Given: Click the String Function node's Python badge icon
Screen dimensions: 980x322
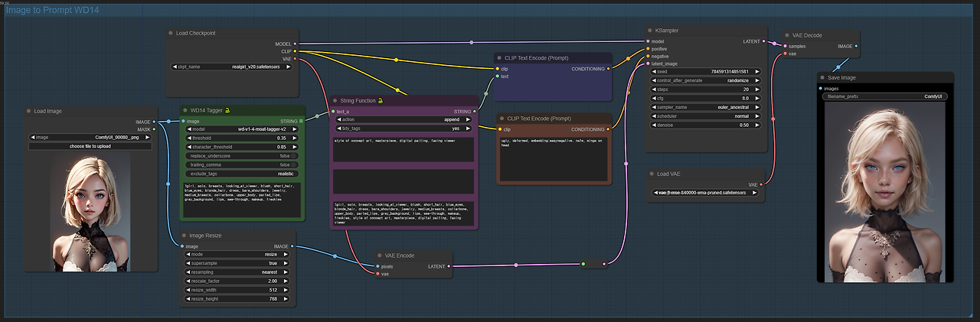Looking at the screenshot, I should click(x=381, y=100).
